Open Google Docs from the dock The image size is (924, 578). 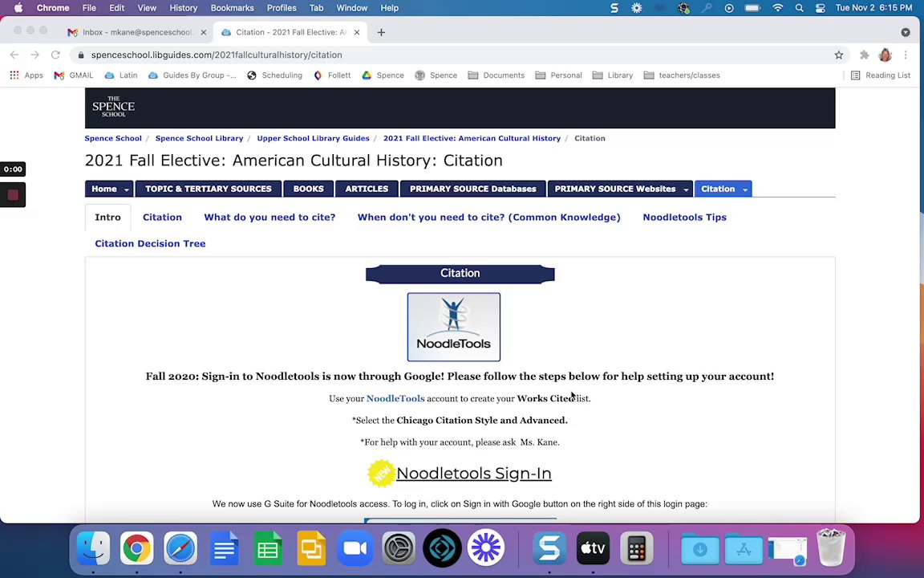click(225, 548)
